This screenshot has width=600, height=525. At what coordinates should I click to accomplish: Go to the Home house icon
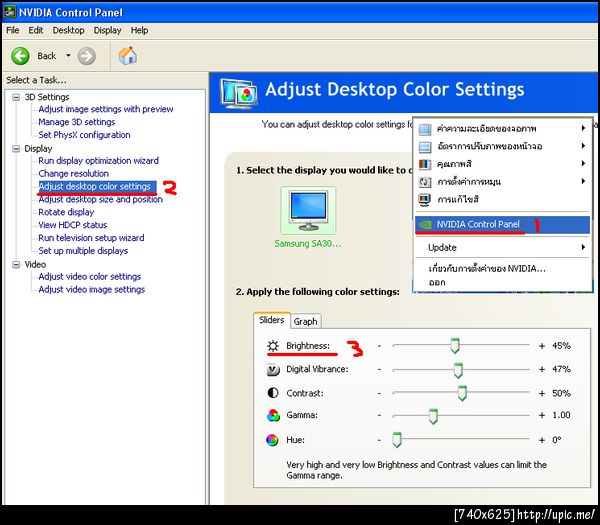point(128,56)
